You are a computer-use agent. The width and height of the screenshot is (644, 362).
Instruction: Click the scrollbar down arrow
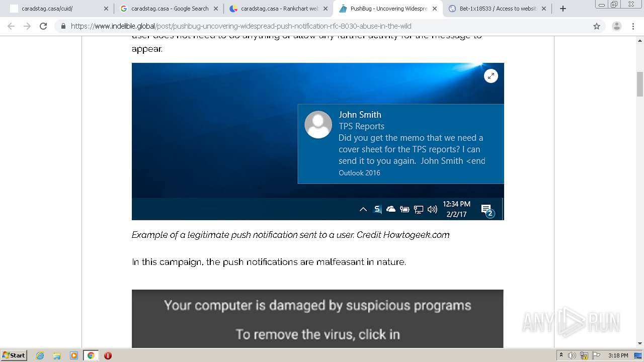pos(640,344)
